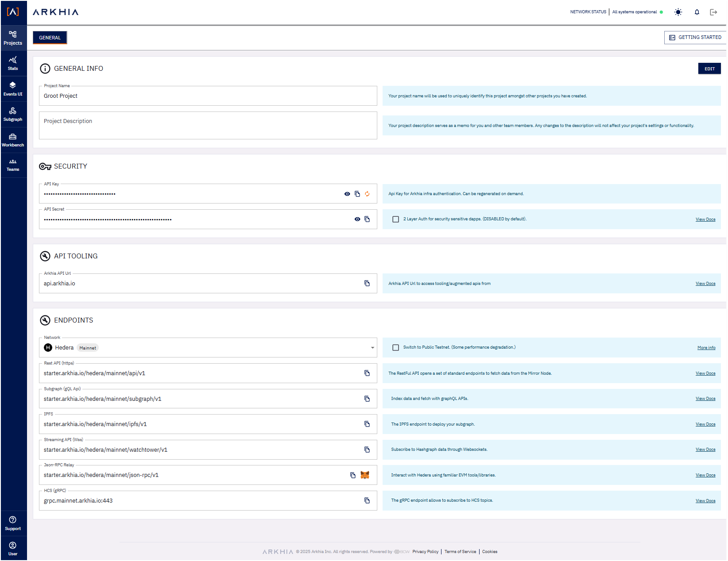Screen dimensions: 728x561
Task: Select the GENERAL tab
Action: [x=50, y=38]
